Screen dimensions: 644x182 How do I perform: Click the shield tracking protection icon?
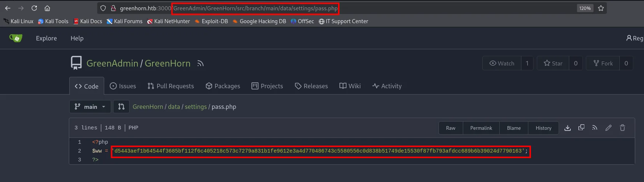tap(103, 8)
